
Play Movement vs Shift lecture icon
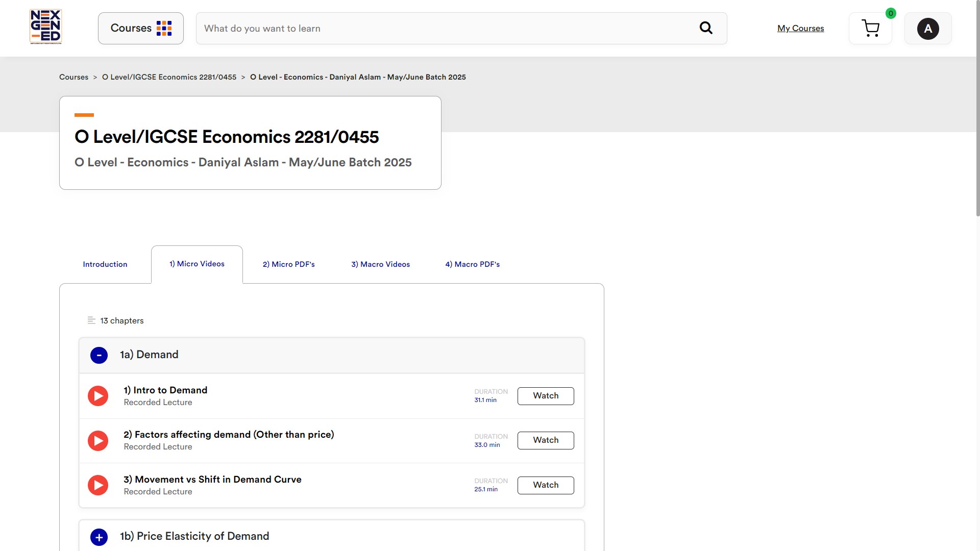[98, 485]
